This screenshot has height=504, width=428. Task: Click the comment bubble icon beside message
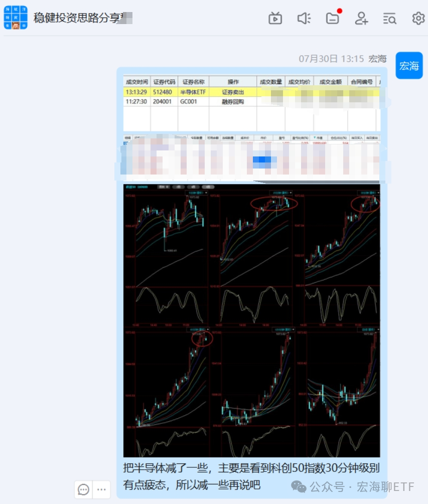pyautogui.click(x=83, y=489)
